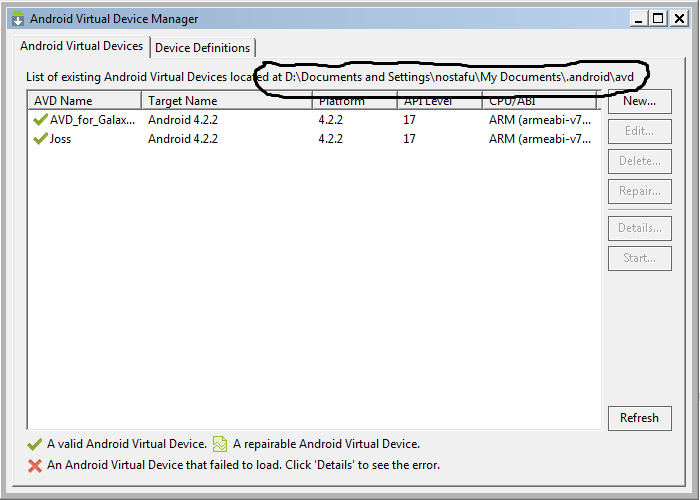Image resolution: width=700 pixels, height=500 pixels.
Task: Click ARM (armeabi-v7... in the AVD_for_Galax... row
Action: [540, 120]
